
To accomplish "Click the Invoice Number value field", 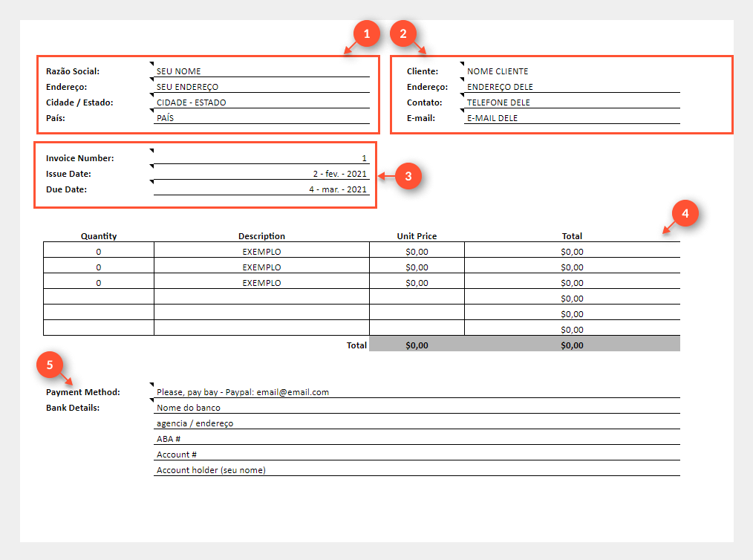I will (261, 158).
